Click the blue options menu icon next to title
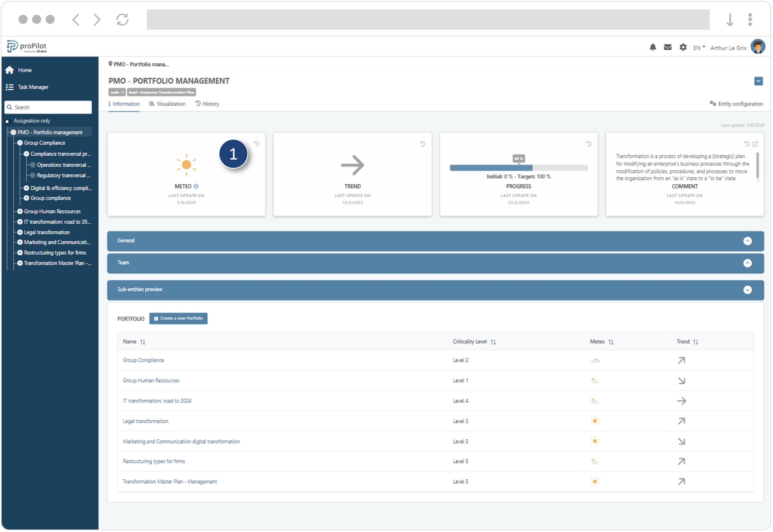Viewport: 773px width, 532px height. coord(758,81)
